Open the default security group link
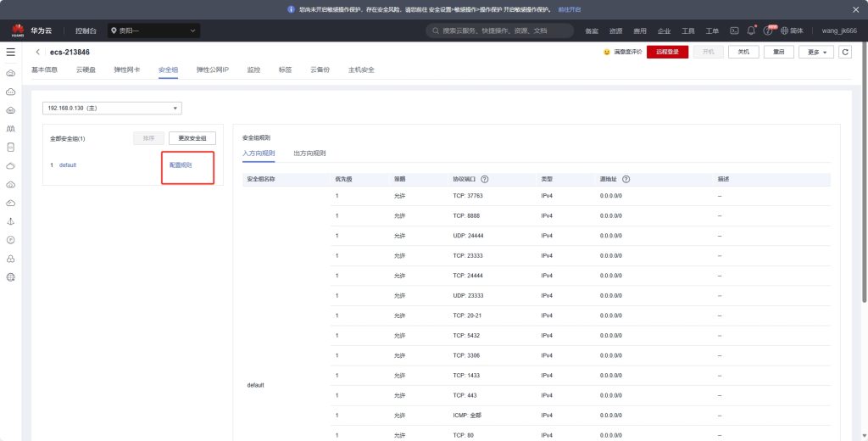This screenshot has width=868, height=441. coord(68,165)
